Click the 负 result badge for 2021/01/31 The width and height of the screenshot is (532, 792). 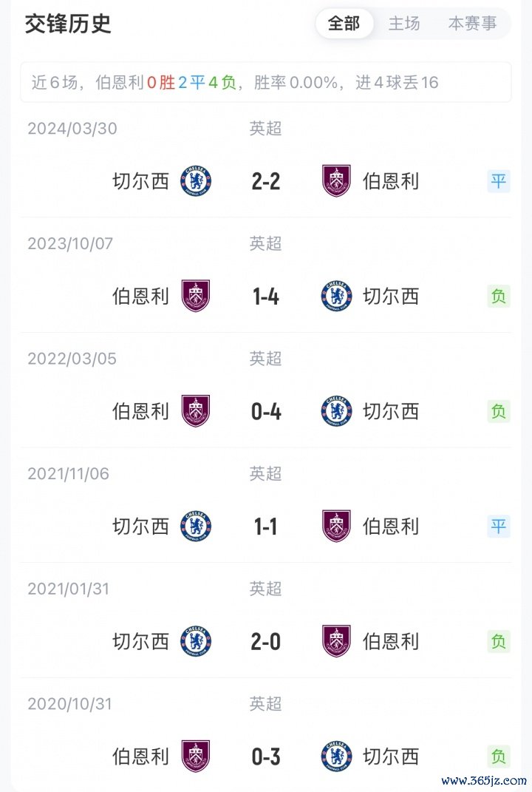click(x=499, y=641)
